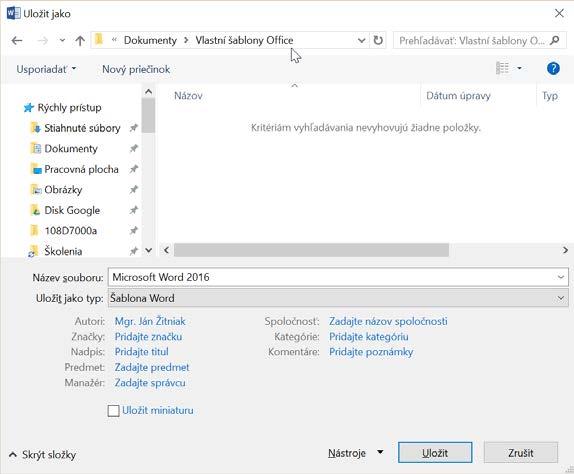Click pin icon next to Stiahnuté súbory

(134, 128)
